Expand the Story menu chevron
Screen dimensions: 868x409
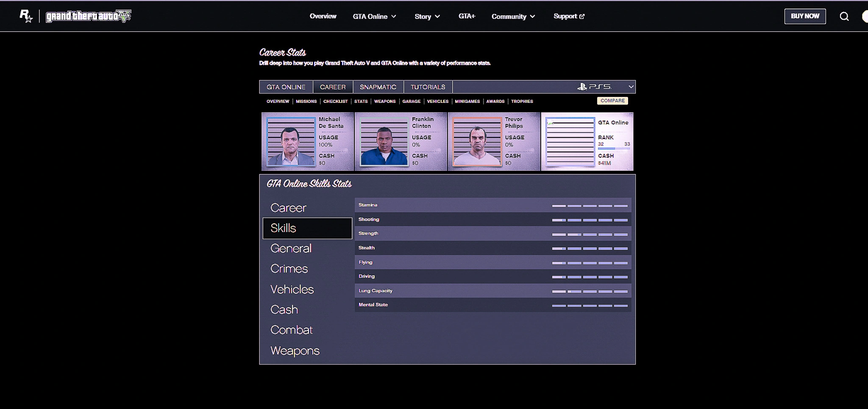[437, 17]
